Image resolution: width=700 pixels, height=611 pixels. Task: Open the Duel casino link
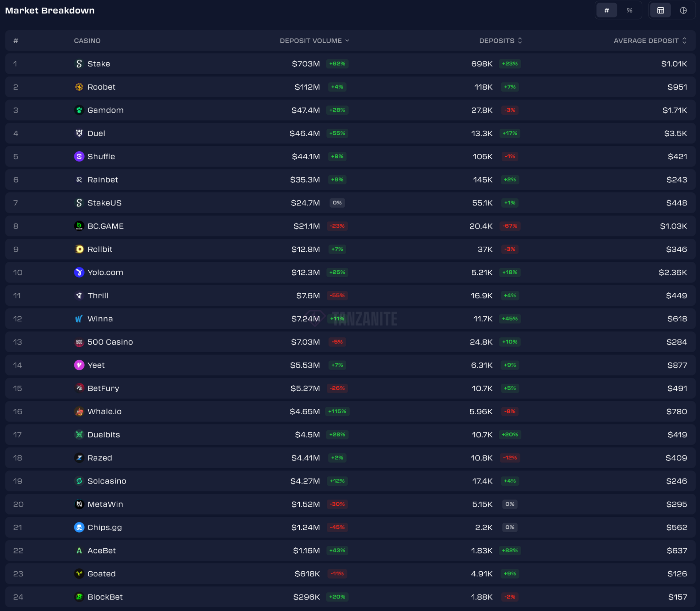pos(96,133)
